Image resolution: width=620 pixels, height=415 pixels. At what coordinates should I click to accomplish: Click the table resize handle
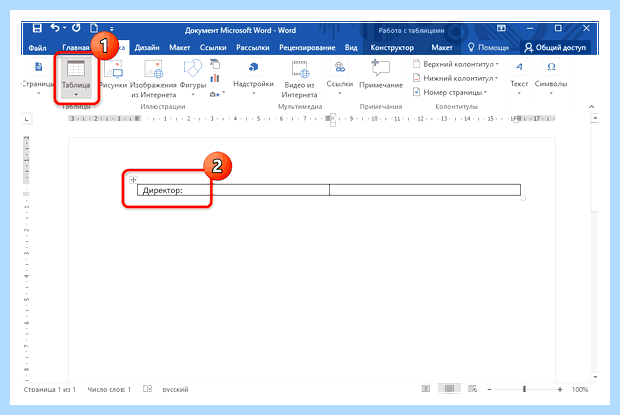[x=523, y=198]
